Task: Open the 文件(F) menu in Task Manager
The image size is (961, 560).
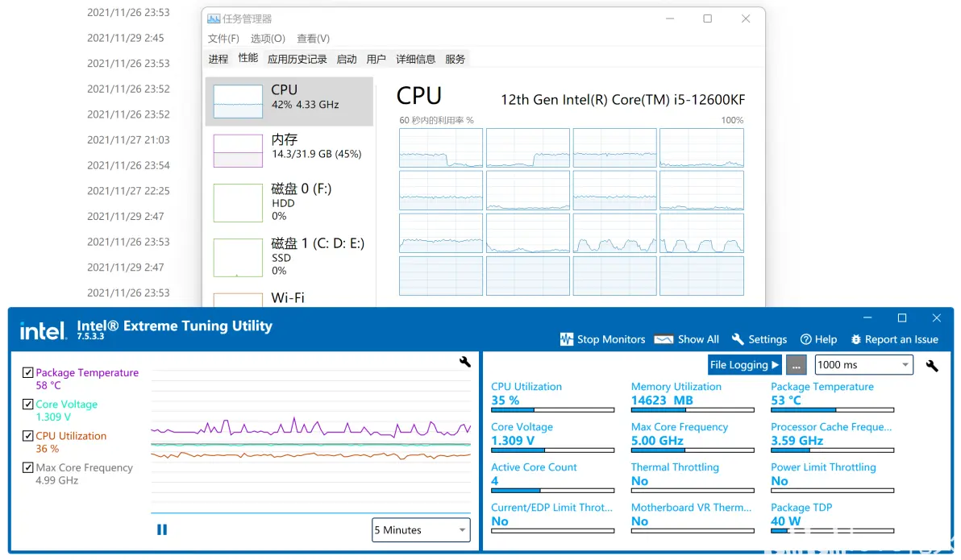Action: (223, 39)
